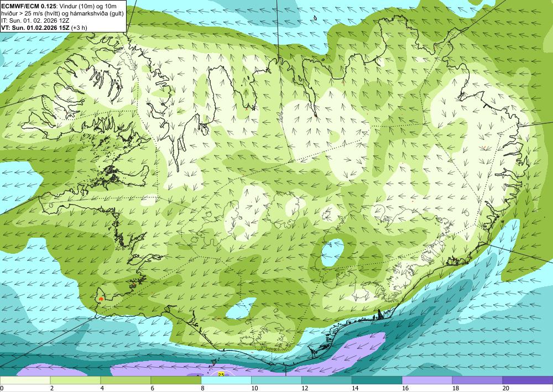Select the dark purple above-20 m/s legend swatch
553x392 pixels.
(528, 380)
